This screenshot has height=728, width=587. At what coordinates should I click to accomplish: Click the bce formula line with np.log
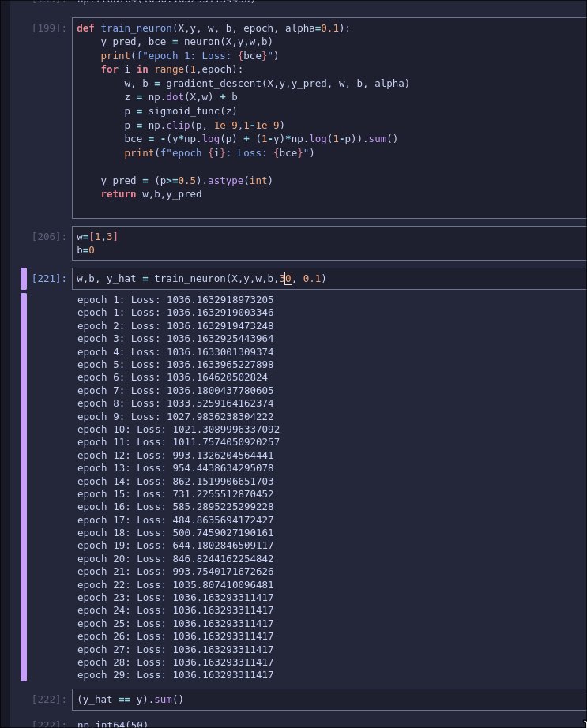261,139
